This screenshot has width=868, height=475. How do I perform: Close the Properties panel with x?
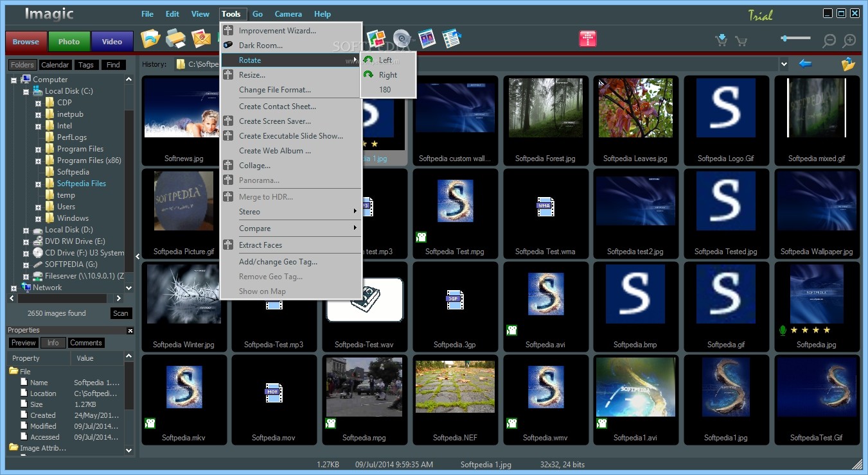pos(130,331)
